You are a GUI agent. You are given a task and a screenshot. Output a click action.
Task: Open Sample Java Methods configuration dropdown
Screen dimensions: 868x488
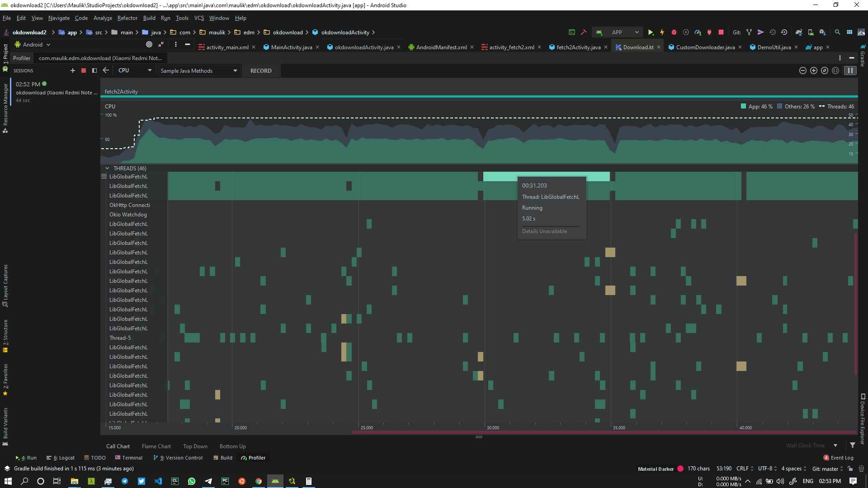198,71
